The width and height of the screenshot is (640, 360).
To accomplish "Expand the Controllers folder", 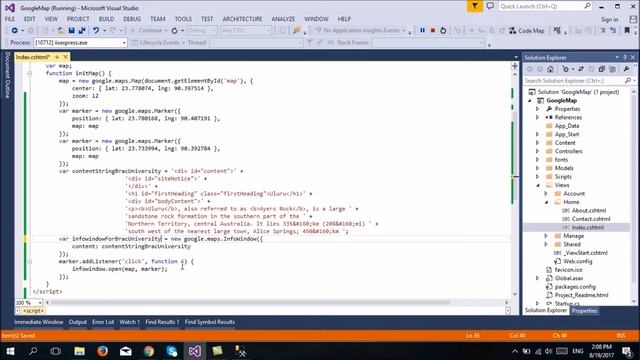I will click(x=538, y=151).
